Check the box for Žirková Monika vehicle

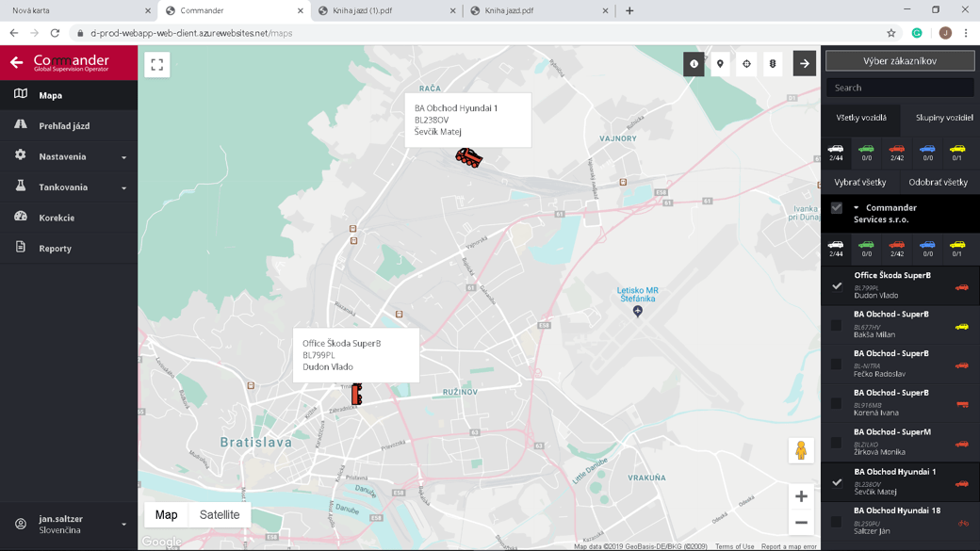point(836,443)
